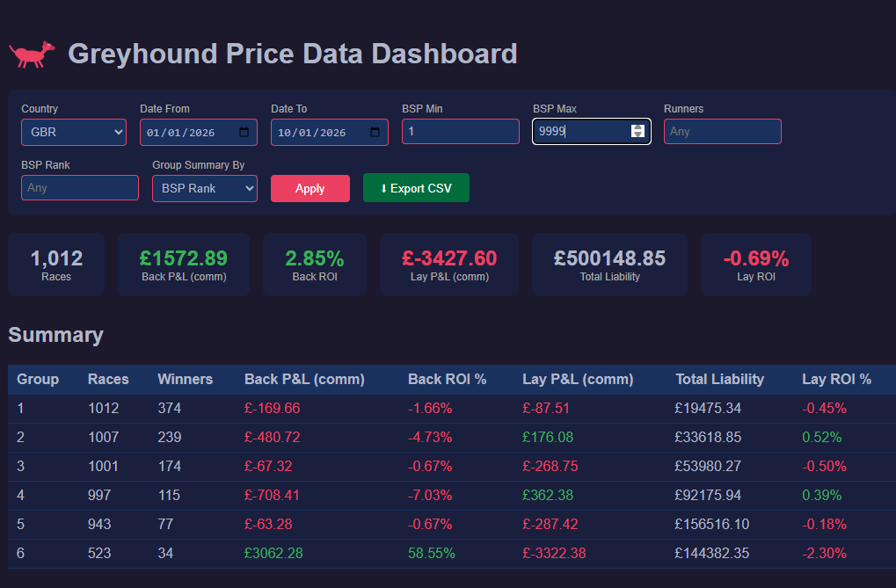
Task: Focus the Runners input field
Action: point(722,131)
